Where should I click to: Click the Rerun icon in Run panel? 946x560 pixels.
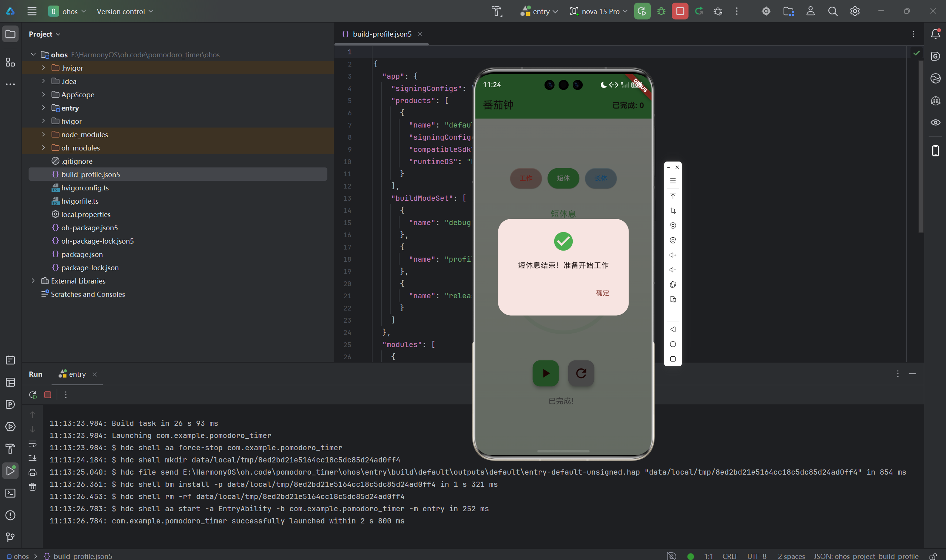point(33,395)
